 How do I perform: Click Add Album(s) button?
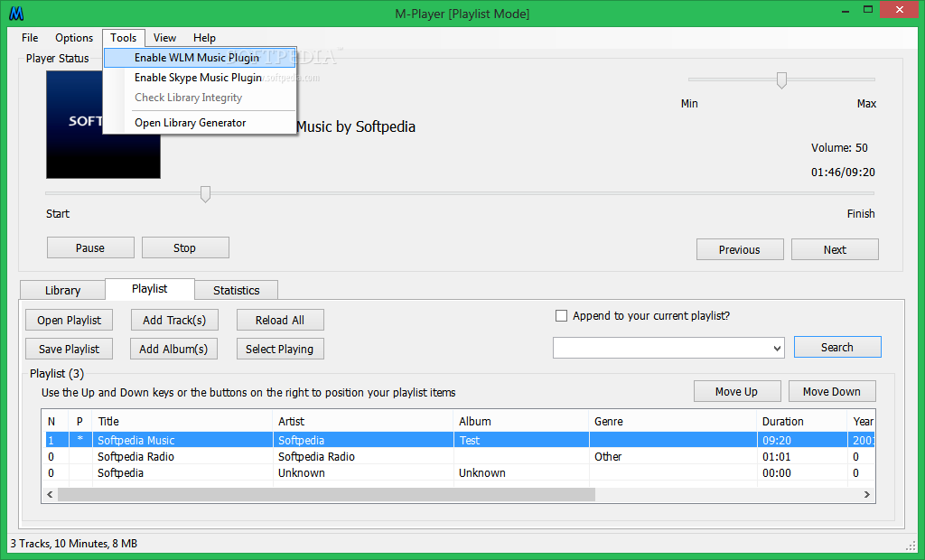point(173,349)
